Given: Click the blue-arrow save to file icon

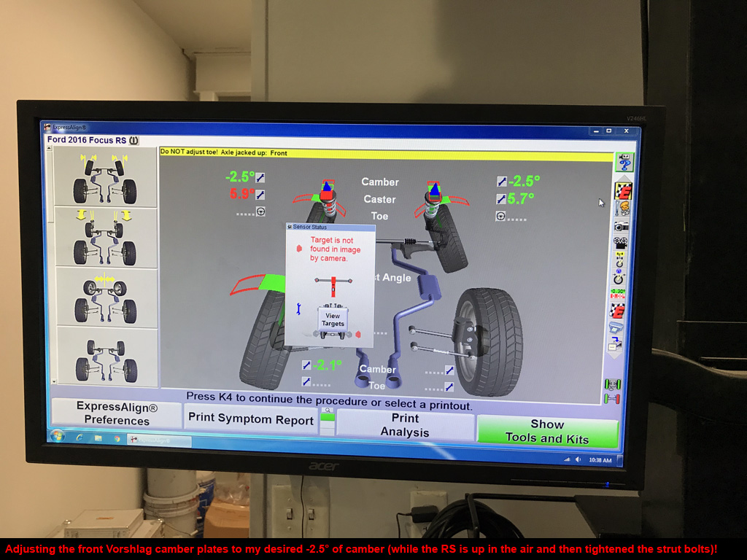Looking at the screenshot, I should tap(615, 344).
